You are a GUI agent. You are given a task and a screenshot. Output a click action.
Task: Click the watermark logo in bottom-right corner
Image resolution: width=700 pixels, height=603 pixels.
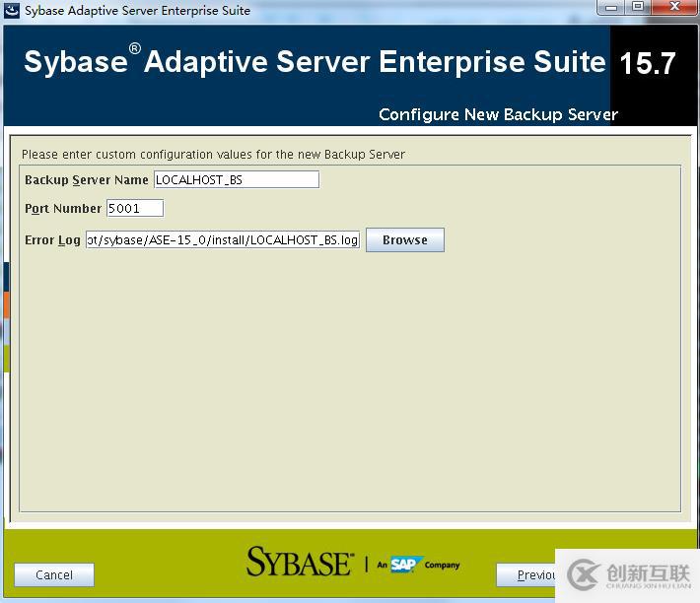[627, 575]
